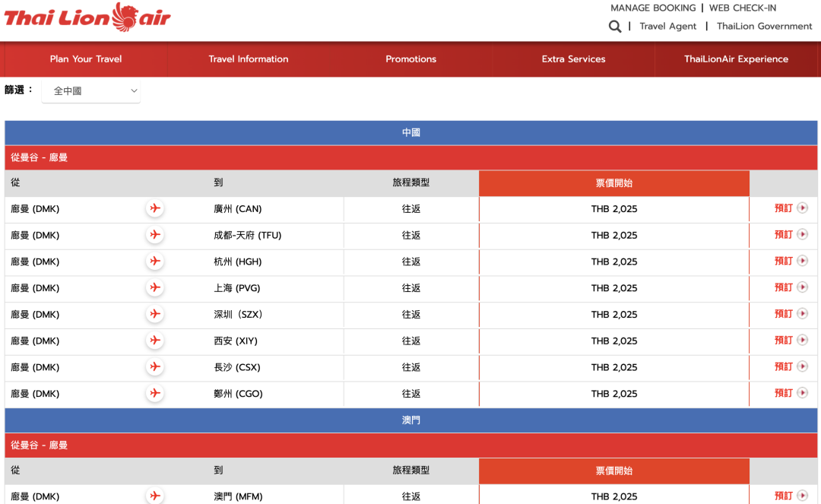Click airplane icon in Shenzhen (SZX) row
Image resolution: width=821 pixels, height=504 pixels.
pos(155,314)
